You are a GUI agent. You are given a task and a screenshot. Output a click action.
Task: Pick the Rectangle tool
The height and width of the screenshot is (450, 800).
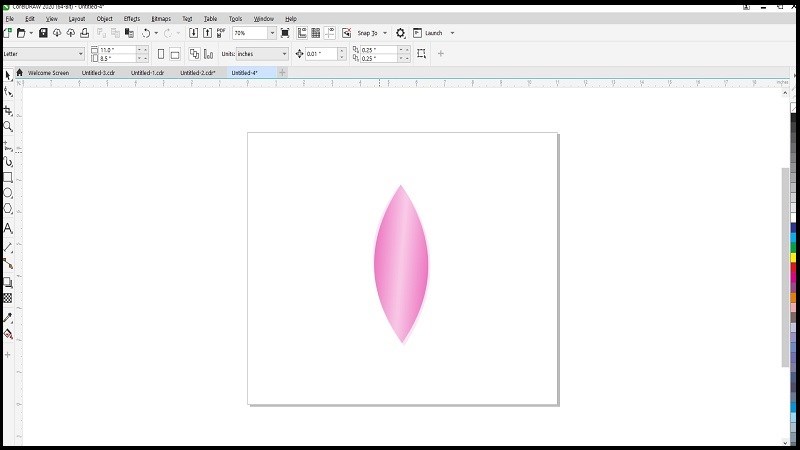click(x=8, y=177)
